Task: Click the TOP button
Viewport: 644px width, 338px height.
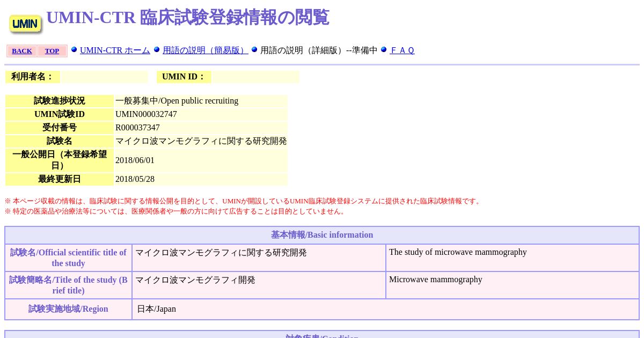Action: pos(52,51)
